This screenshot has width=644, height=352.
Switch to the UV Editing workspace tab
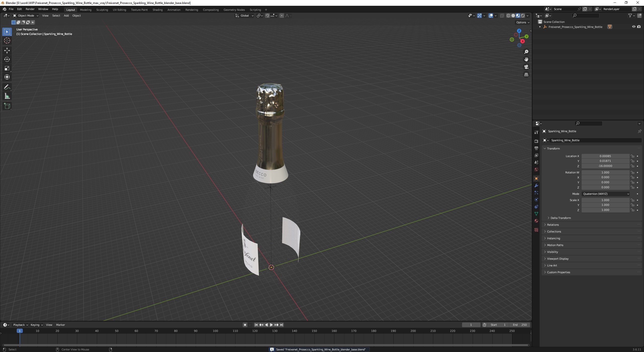119,10
